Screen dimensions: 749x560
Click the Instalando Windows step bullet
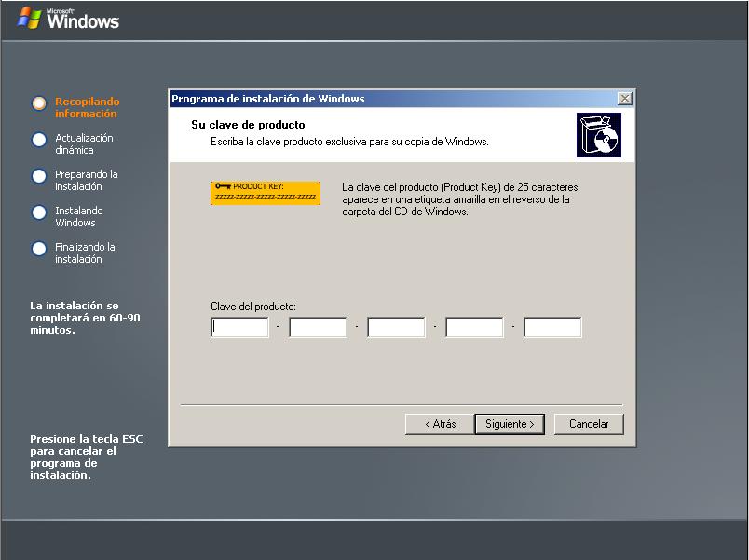[39, 212]
